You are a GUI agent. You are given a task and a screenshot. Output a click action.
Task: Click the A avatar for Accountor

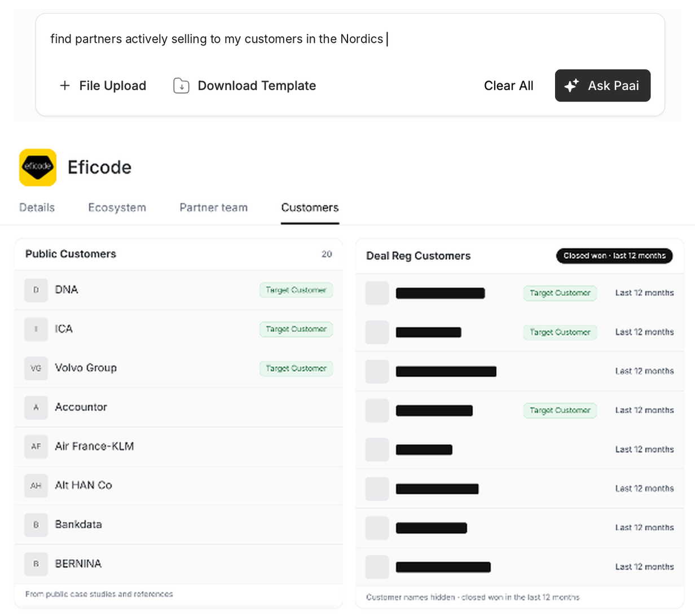click(36, 407)
